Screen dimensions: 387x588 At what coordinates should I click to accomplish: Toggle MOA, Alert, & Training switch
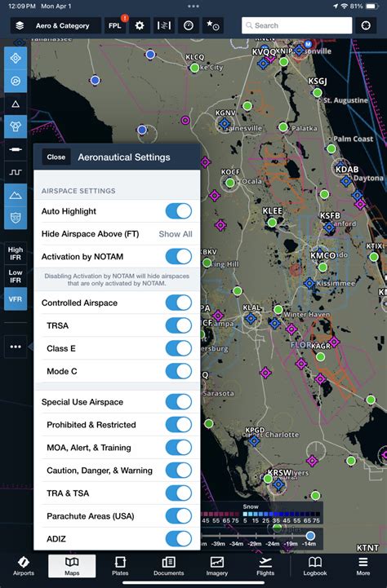pos(179,448)
